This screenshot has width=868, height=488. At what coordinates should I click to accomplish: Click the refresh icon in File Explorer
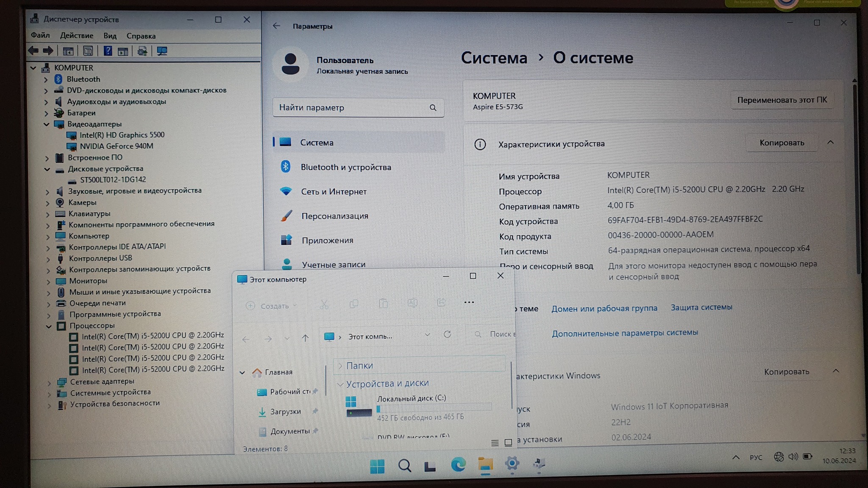pos(447,335)
